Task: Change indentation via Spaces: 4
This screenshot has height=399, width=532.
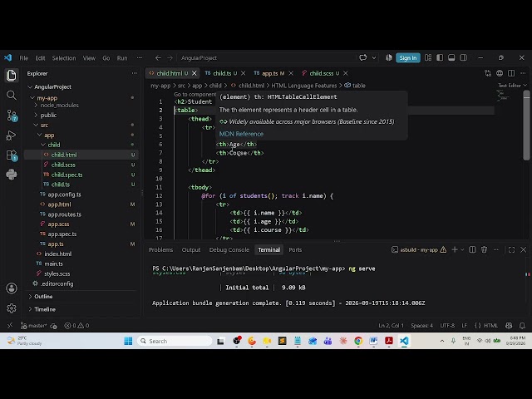Action: click(x=421, y=326)
